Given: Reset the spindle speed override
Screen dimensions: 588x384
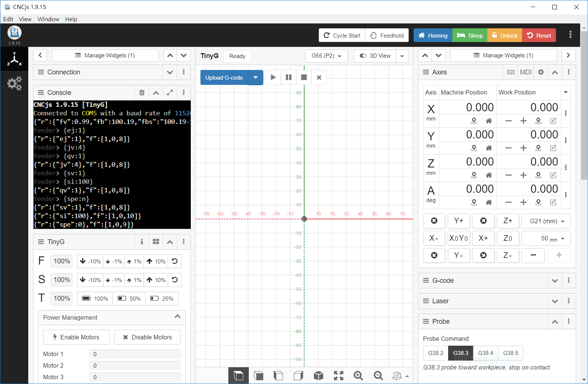Looking at the screenshot, I should point(175,280).
